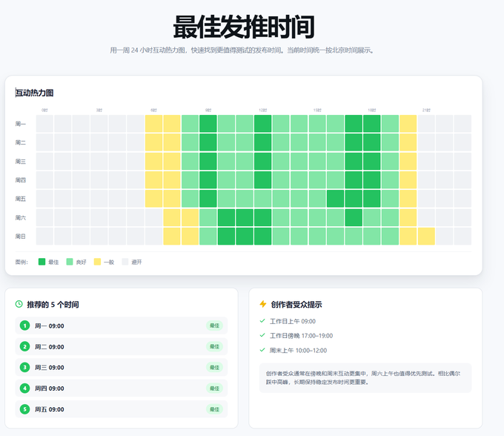This screenshot has height=436, width=504.
Task: Click the yellow 一般 legend swatch
Action: coord(97,262)
